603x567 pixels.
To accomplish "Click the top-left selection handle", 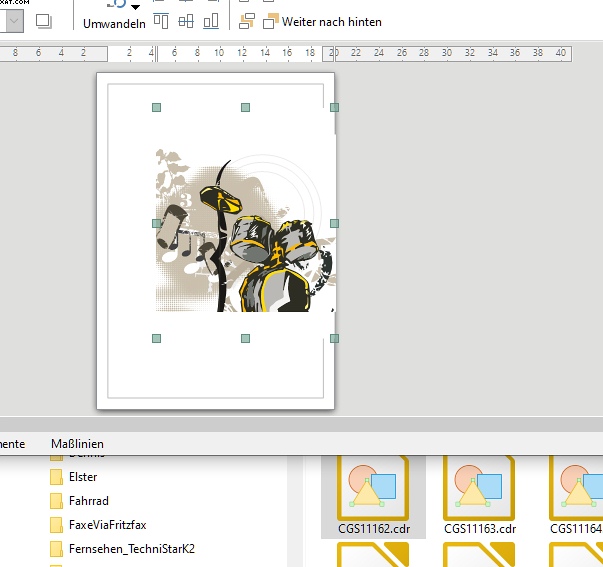I will (156, 107).
